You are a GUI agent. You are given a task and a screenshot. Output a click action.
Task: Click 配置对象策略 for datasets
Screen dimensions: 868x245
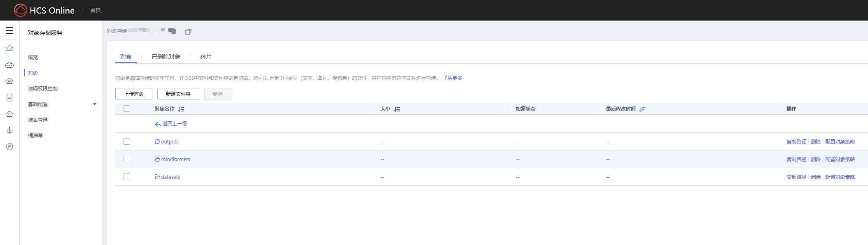(840, 177)
